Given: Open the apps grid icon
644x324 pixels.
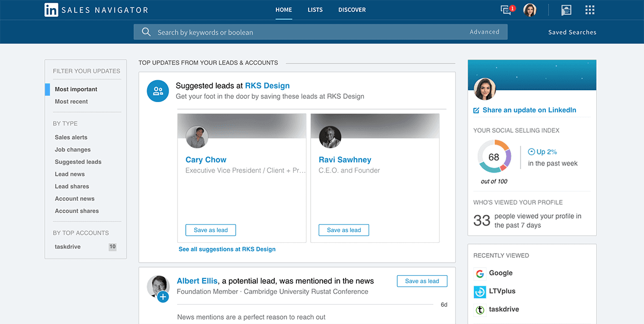Looking at the screenshot, I should click(590, 10).
